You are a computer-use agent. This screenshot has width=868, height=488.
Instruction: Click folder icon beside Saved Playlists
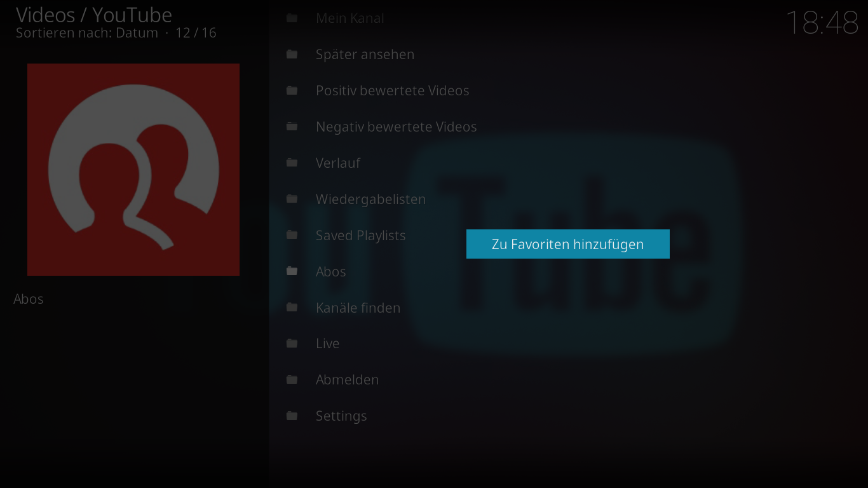[292, 235]
